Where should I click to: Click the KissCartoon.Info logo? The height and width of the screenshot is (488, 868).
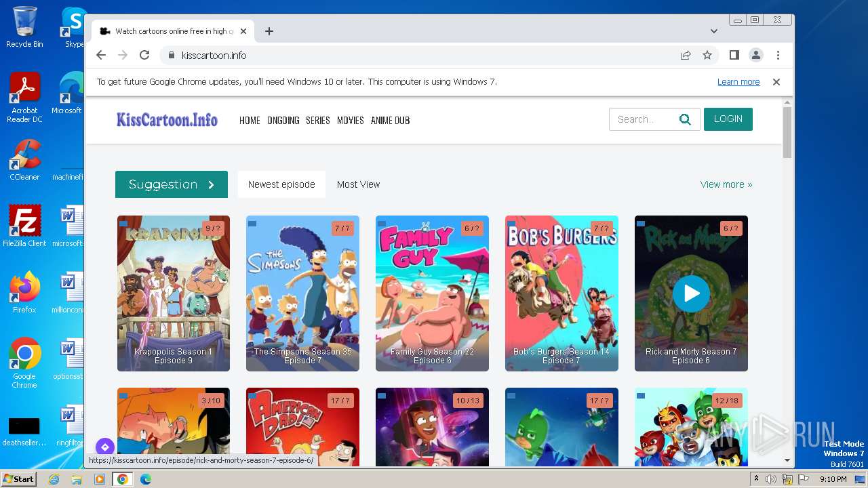pos(167,120)
